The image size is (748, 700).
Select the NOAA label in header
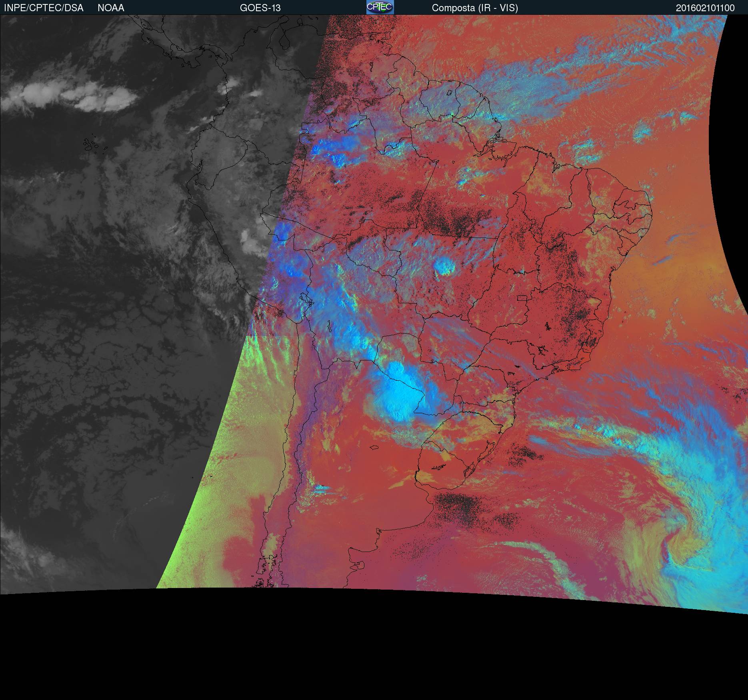(111, 8)
